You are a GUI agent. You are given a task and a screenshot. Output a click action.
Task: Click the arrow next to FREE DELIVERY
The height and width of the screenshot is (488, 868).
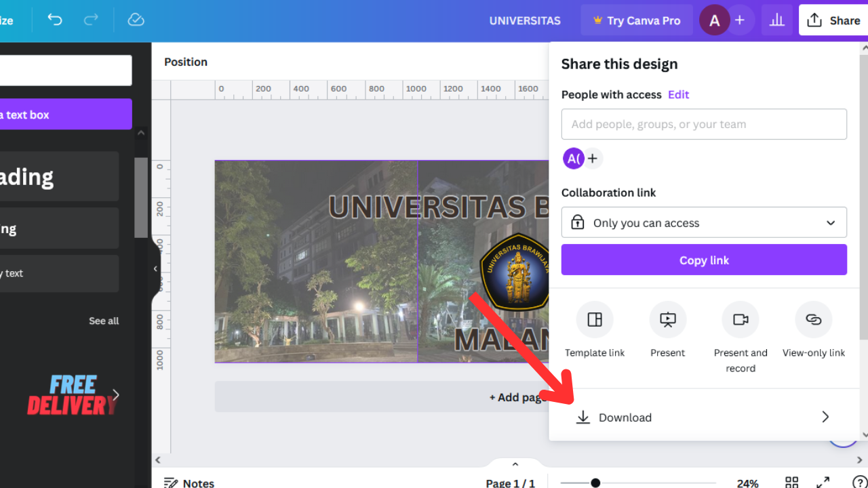(x=116, y=394)
